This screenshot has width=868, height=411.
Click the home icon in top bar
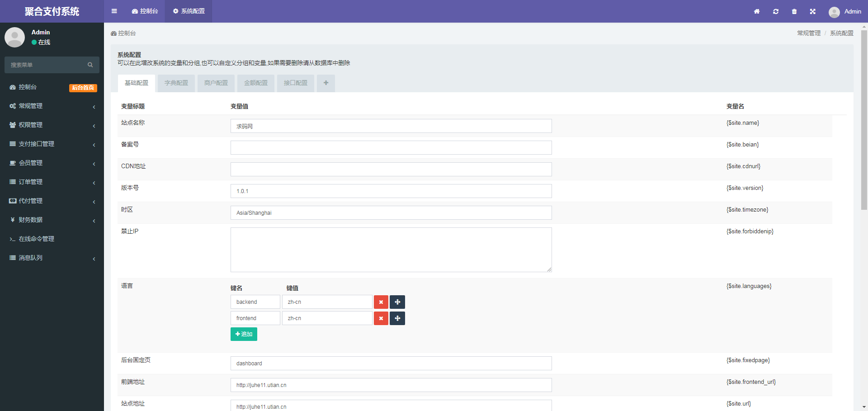tap(757, 11)
